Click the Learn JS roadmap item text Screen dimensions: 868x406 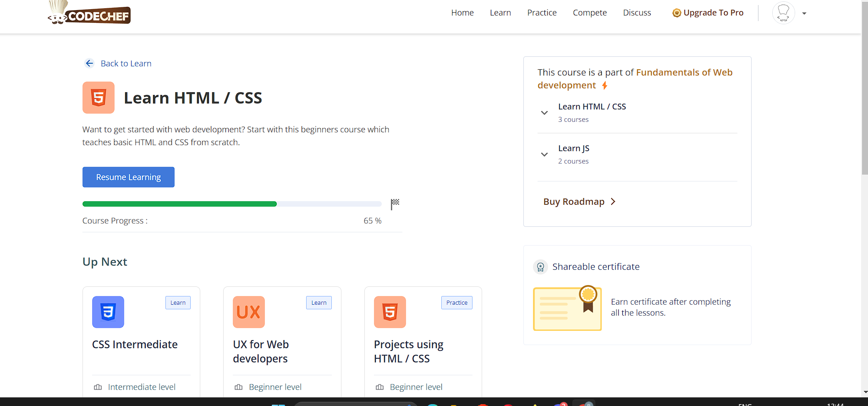point(574,148)
